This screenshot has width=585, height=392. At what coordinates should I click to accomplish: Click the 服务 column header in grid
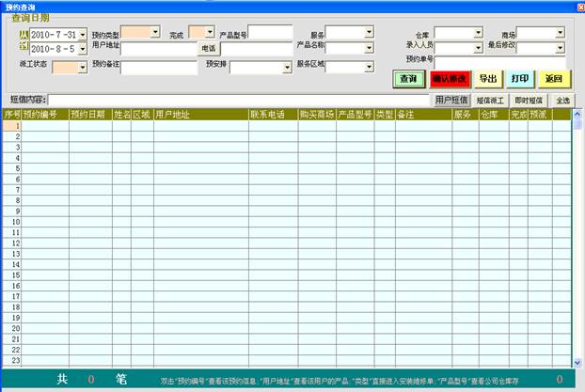click(466, 115)
